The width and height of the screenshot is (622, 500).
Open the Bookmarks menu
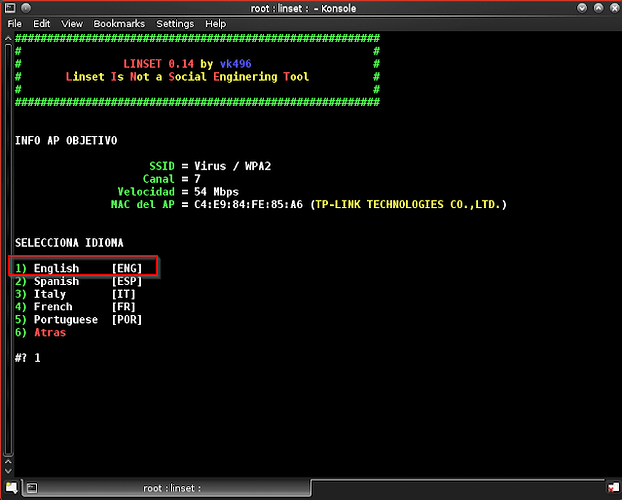click(119, 23)
